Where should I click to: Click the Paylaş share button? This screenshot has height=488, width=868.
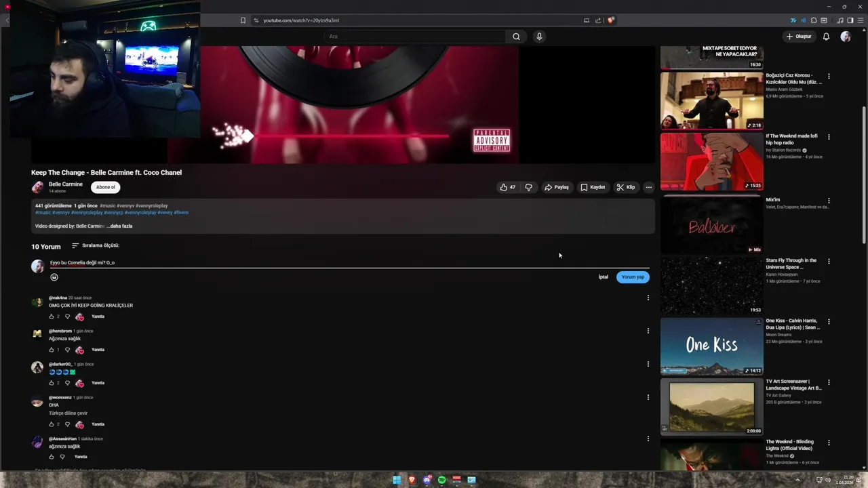[557, 187]
